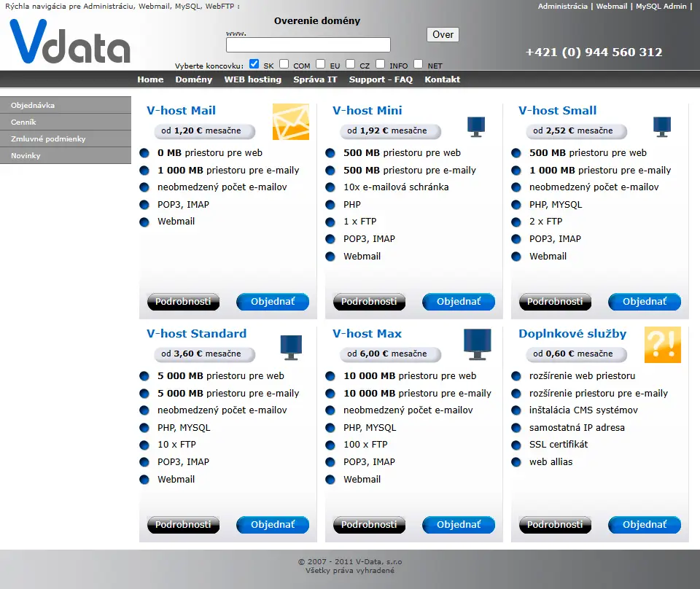Click the 'od 2,52 € mesačne' price badge
The image size is (700, 589).
click(x=577, y=131)
